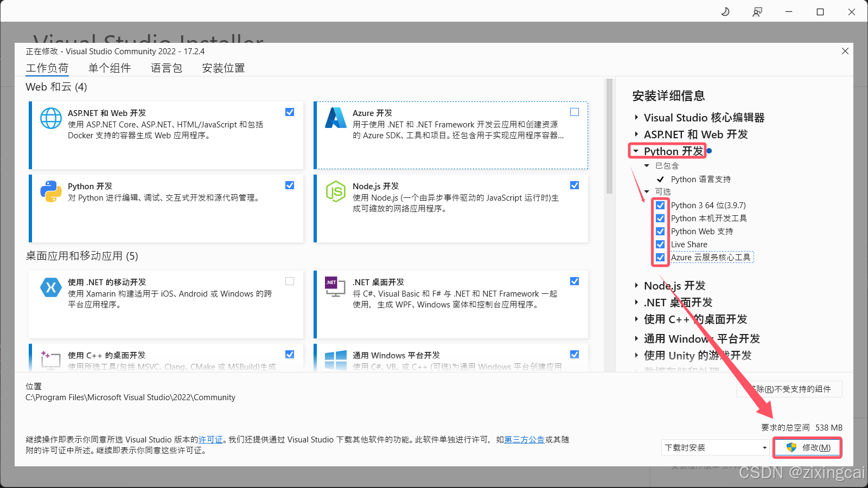868x488 pixels.
Task: Click the Python development logo icon
Action: pos(51,191)
